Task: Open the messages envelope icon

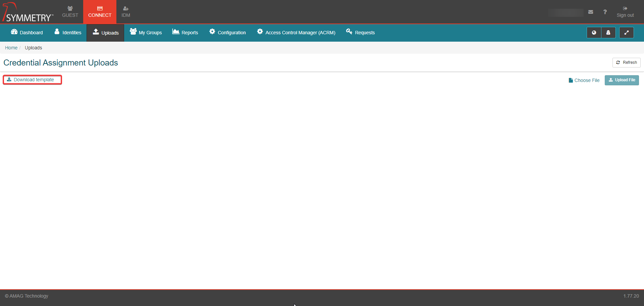Action: (x=591, y=12)
